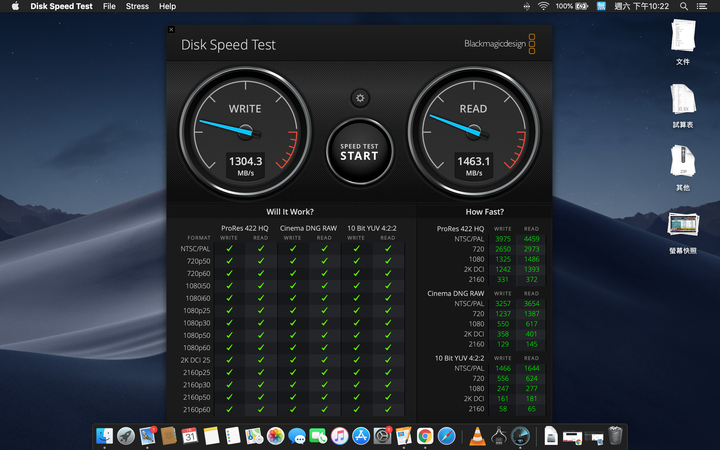The image size is (720, 450).
Task: Open the 文件 stack on the desktop
Action: [x=683, y=42]
